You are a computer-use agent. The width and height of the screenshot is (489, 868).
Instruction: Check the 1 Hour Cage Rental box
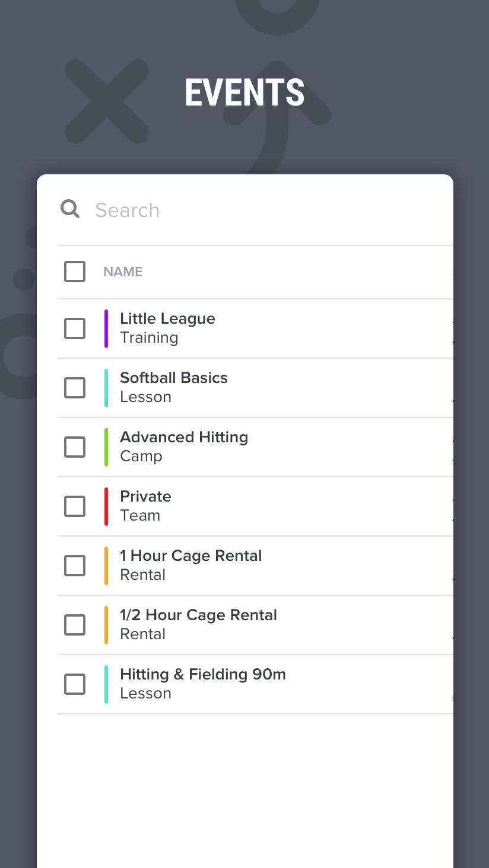75,566
